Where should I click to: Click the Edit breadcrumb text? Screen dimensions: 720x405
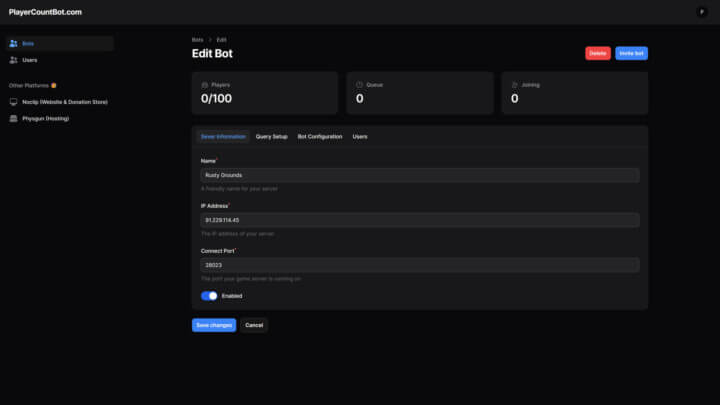click(x=221, y=40)
